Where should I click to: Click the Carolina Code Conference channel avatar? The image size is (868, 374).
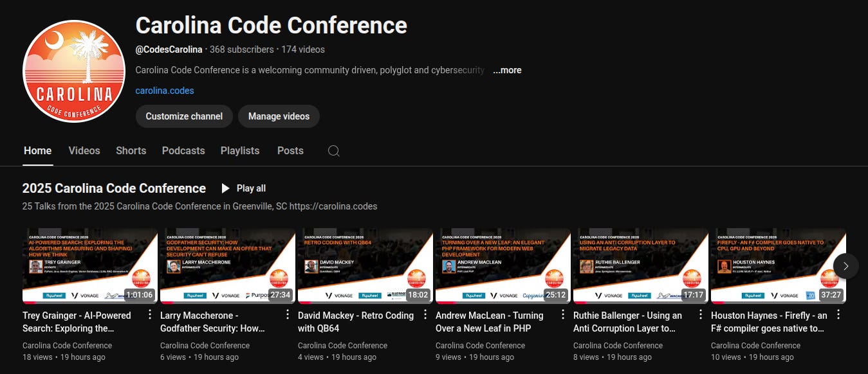[x=73, y=71]
